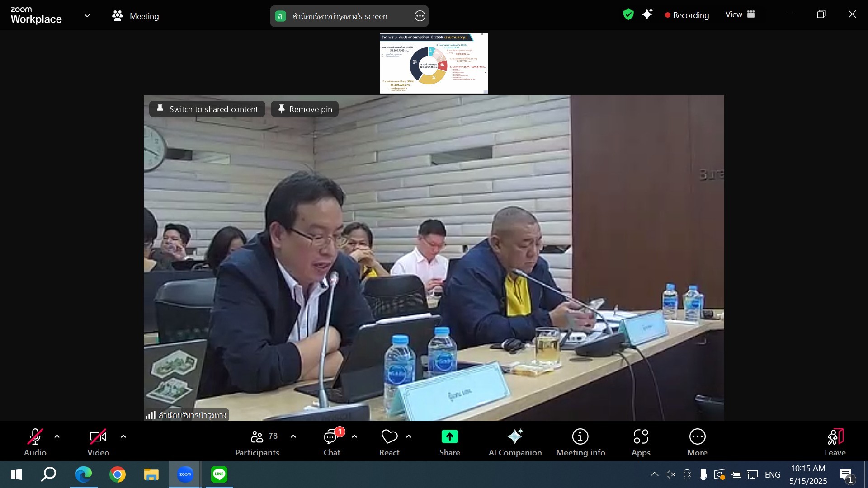Image resolution: width=868 pixels, height=488 pixels.
Task: Open LINE app from the taskbar
Action: pyautogui.click(x=219, y=474)
